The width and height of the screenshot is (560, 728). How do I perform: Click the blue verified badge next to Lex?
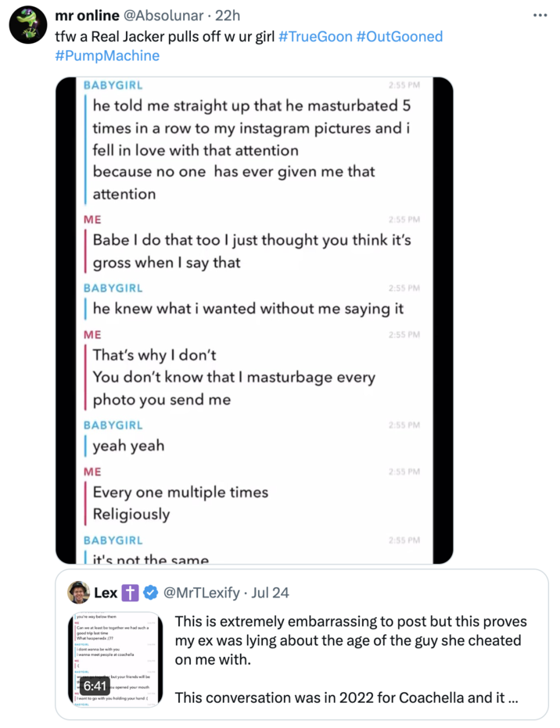pyautogui.click(x=149, y=593)
